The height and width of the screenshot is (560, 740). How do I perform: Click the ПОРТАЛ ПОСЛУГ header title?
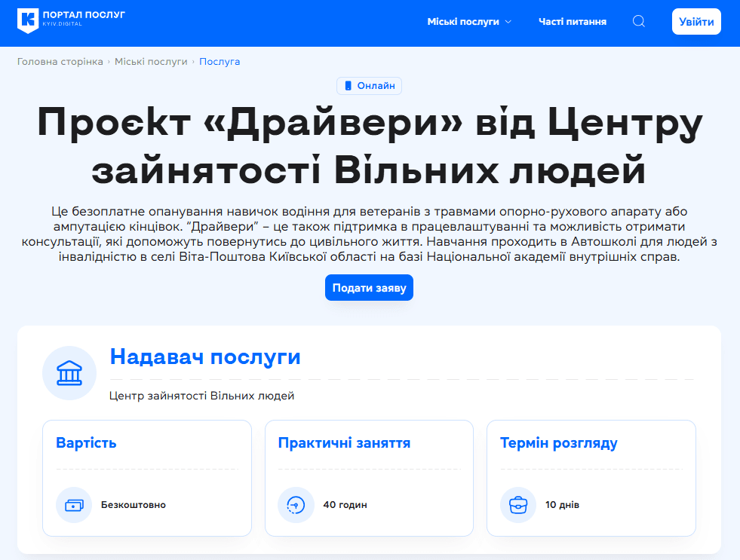coord(85,15)
